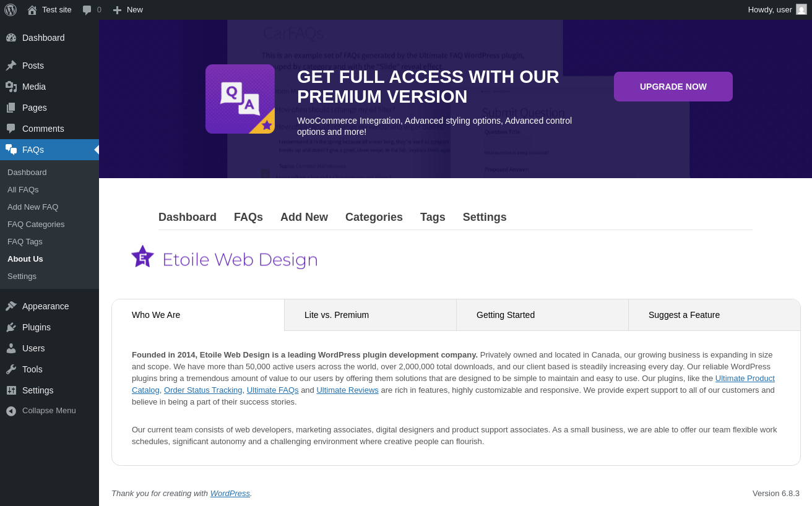The width and height of the screenshot is (812, 506).
Task: Follow the Order Status Tracking link
Action: click(203, 390)
